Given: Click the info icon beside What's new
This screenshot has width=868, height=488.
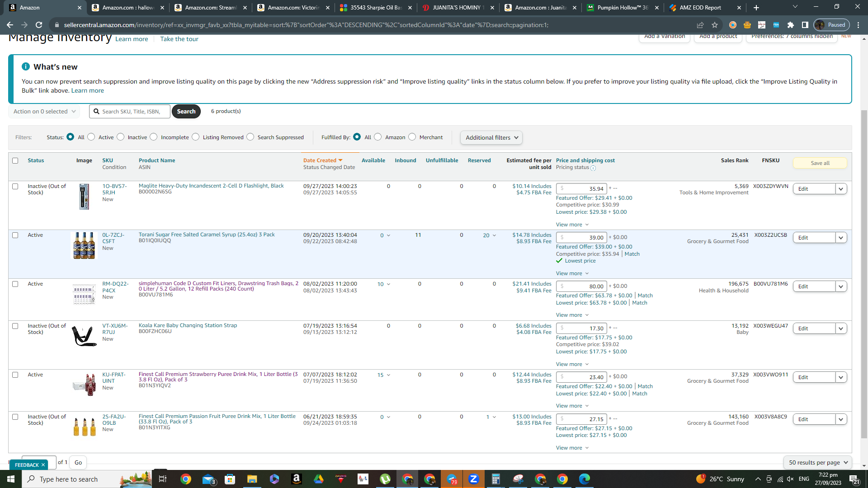Looking at the screenshot, I should 26,66.
